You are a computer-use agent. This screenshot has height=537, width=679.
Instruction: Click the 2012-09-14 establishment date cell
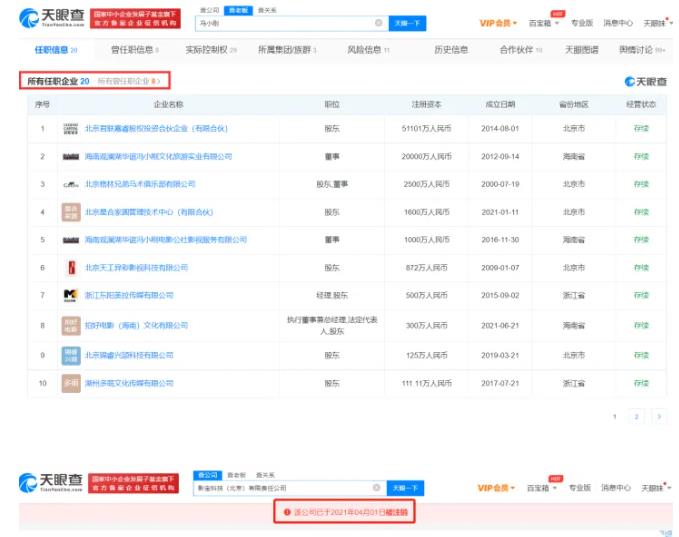point(500,156)
